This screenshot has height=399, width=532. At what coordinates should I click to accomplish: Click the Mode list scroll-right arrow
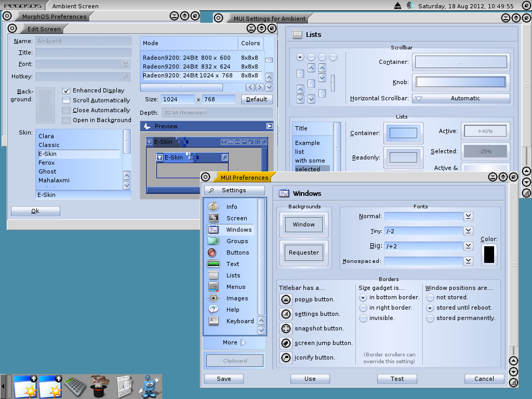click(260, 87)
